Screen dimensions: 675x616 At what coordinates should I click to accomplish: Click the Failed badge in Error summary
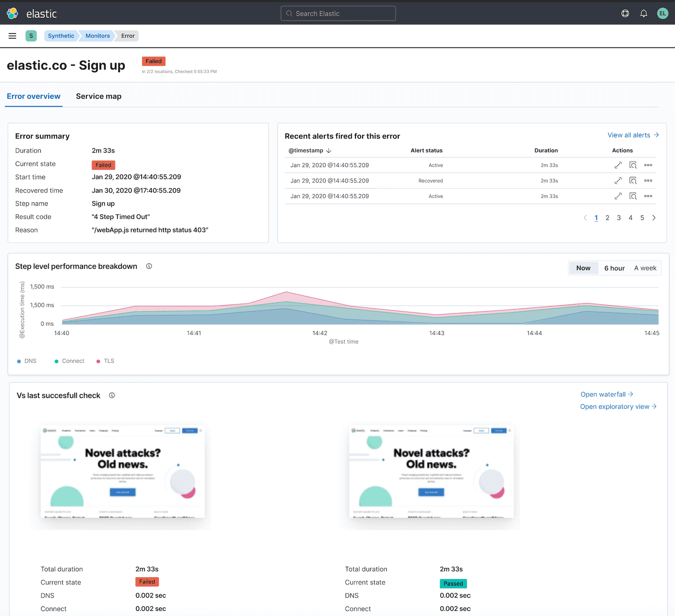pos(103,165)
